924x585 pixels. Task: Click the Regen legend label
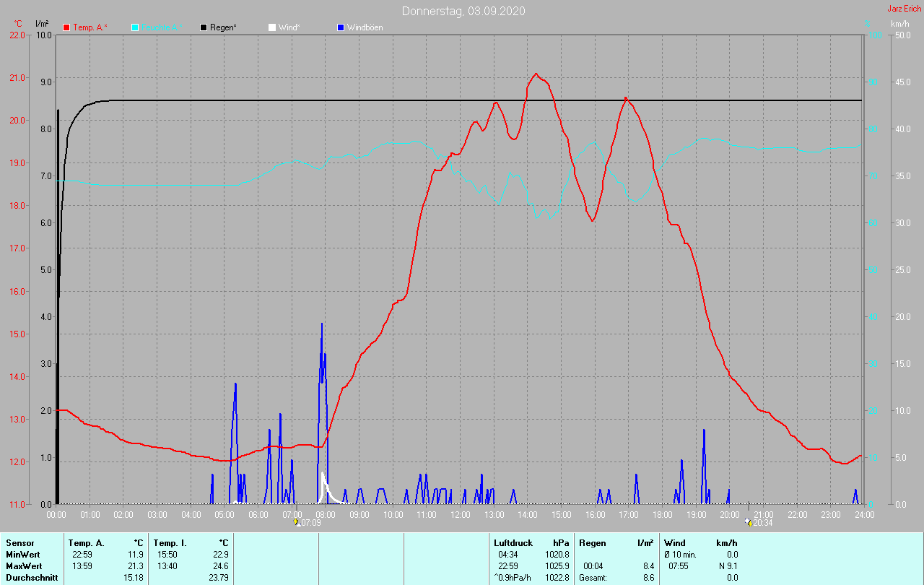(x=224, y=27)
